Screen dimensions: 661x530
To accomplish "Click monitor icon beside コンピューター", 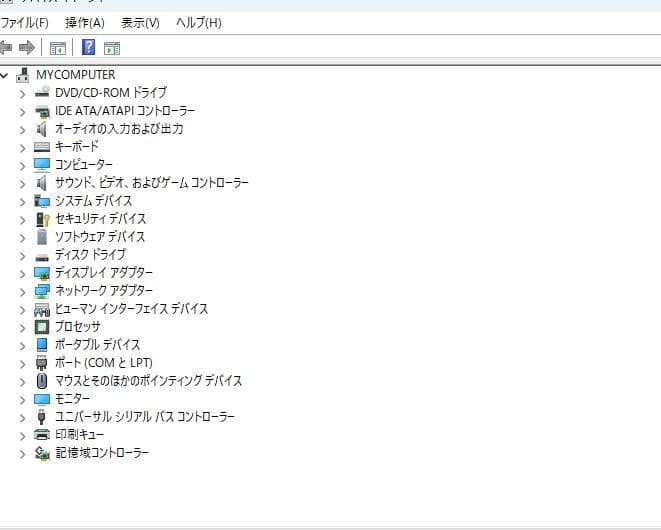I will (x=42, y=165).
